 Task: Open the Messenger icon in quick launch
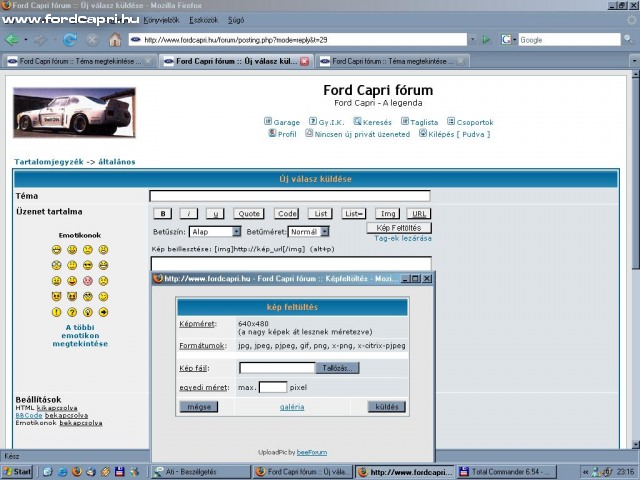coord(134,472)
